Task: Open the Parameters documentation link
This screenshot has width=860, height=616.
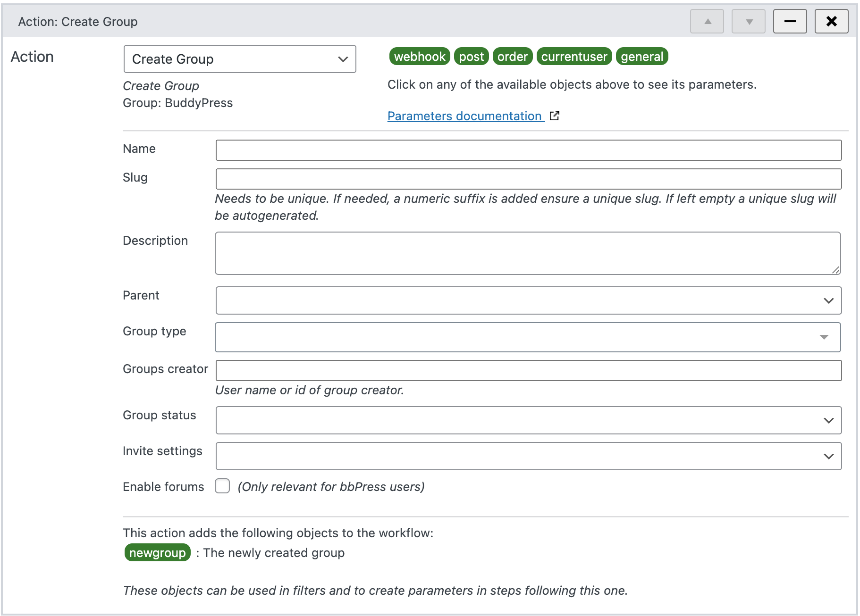Action: 464,116
